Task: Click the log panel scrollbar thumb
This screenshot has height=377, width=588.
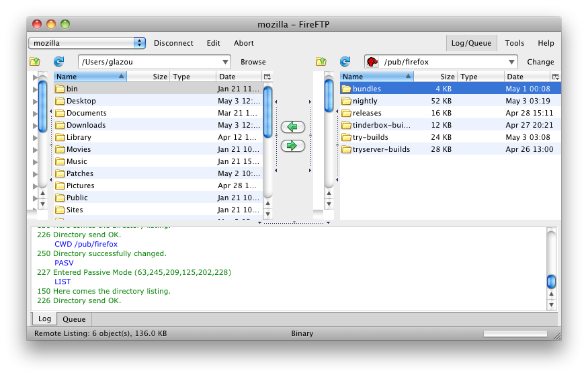Action: click(551, 282)
